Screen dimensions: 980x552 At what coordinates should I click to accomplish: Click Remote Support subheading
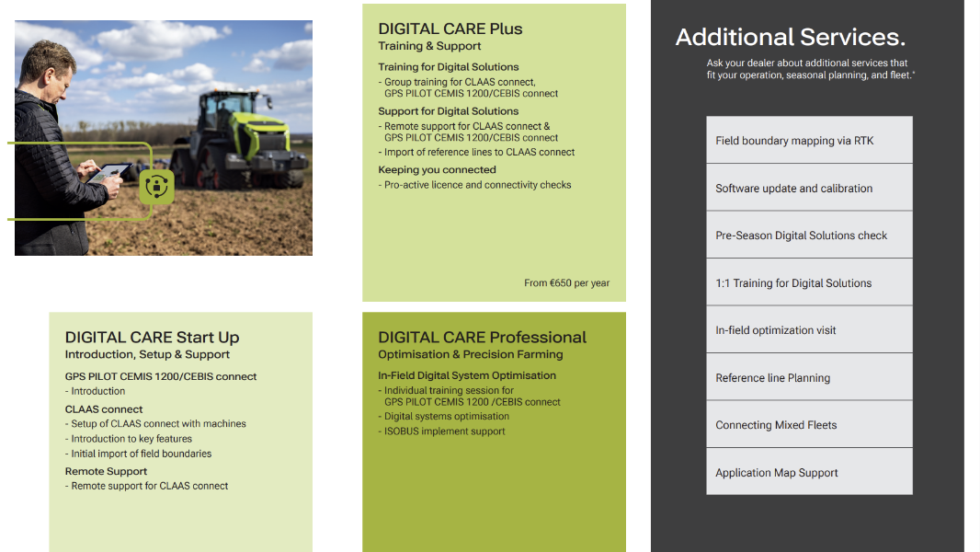(x=106, y=471)
